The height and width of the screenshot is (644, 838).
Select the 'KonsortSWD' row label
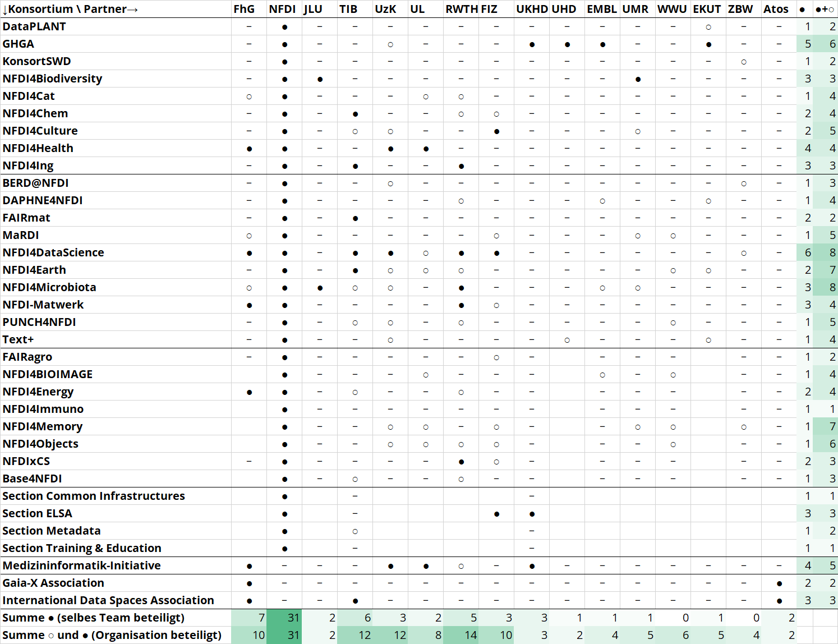coord(36,61)
